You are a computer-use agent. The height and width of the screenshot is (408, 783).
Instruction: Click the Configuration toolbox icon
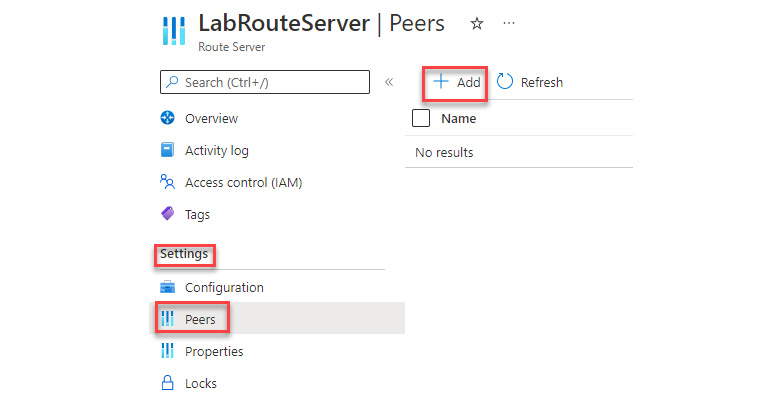(167, 287)
